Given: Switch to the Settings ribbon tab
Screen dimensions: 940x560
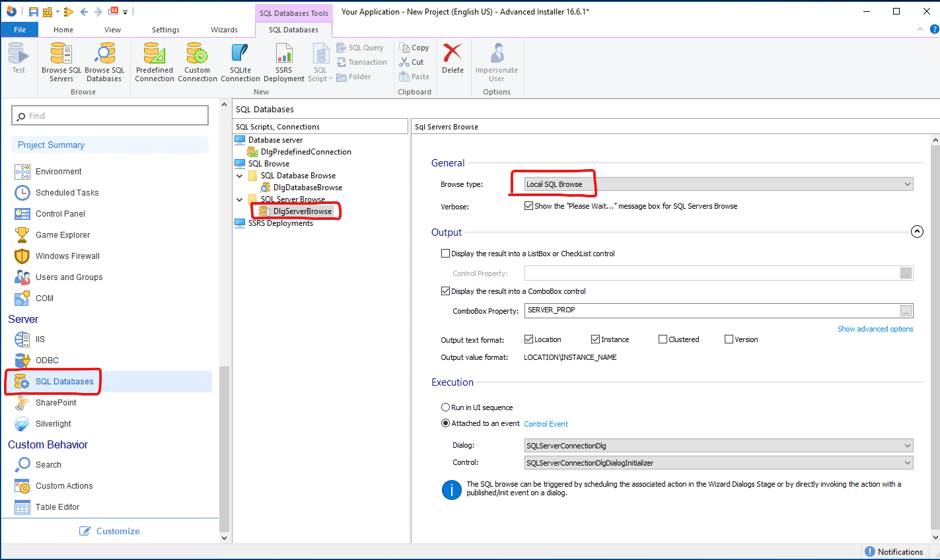Looking at the screenshot, I should point(165,30).
